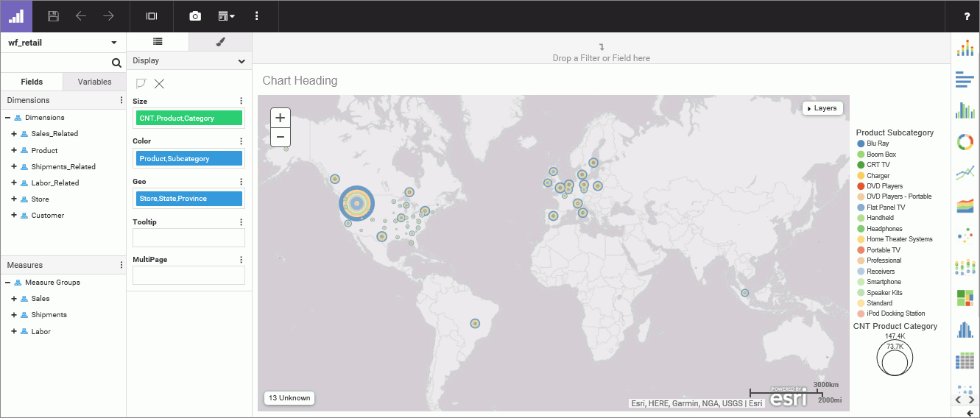The image size is (980, 418).
Task: Select the Fields tab
Action: pyautogui.click(x=32, y=82)
